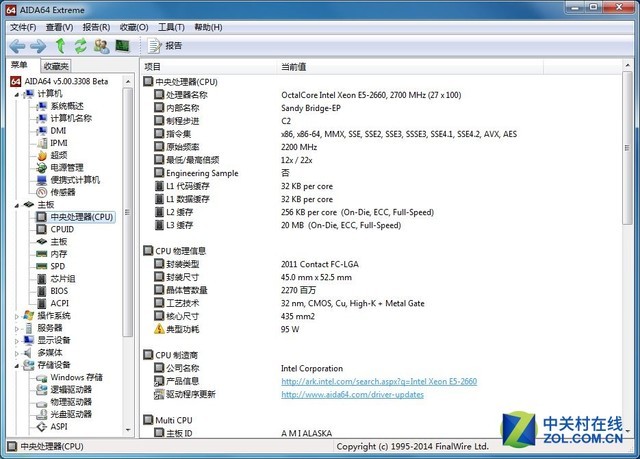Click the details pane vertical scrollbar thumb

[x=627, y=148]
